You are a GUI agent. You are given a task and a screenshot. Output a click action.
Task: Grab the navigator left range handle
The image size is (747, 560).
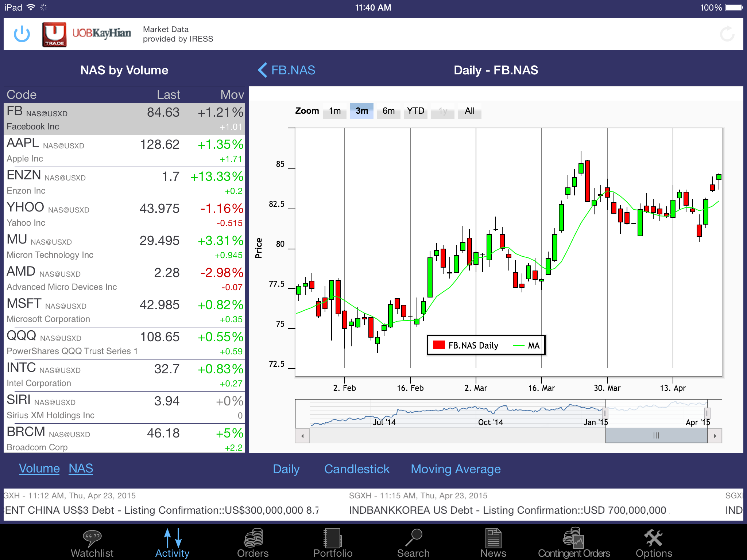(x=605, y=413)
